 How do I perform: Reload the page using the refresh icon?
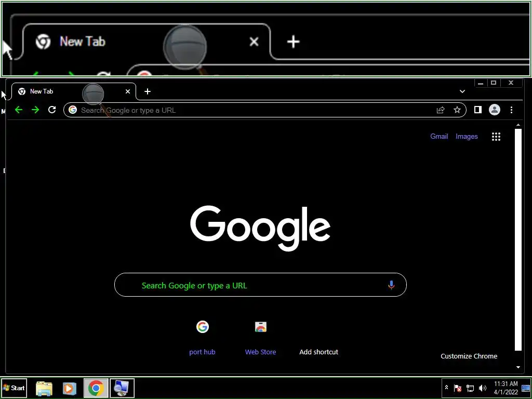52,110
